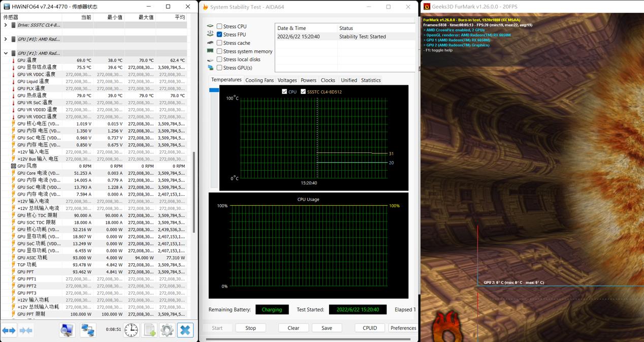Expand the Drive: SSSTC CL4-8 sensor group
This screenshot has width=644, height=342.
[x=6, y=25]
